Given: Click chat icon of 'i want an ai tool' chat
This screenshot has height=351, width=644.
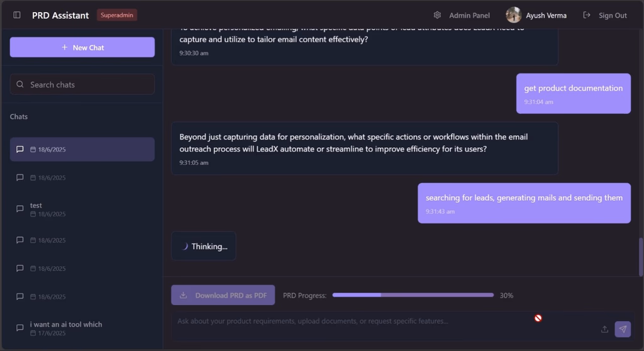Looking at the screenshot, I should pos(19,328).
